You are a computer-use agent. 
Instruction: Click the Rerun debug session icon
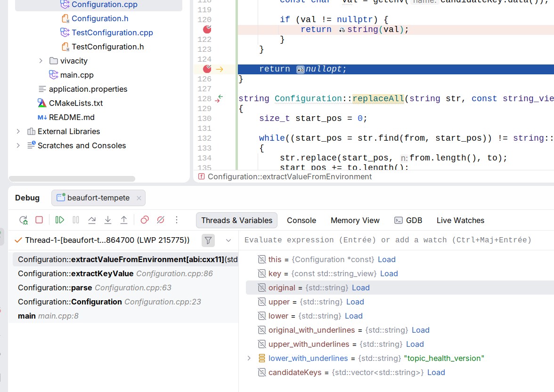[x=24, y=220]
